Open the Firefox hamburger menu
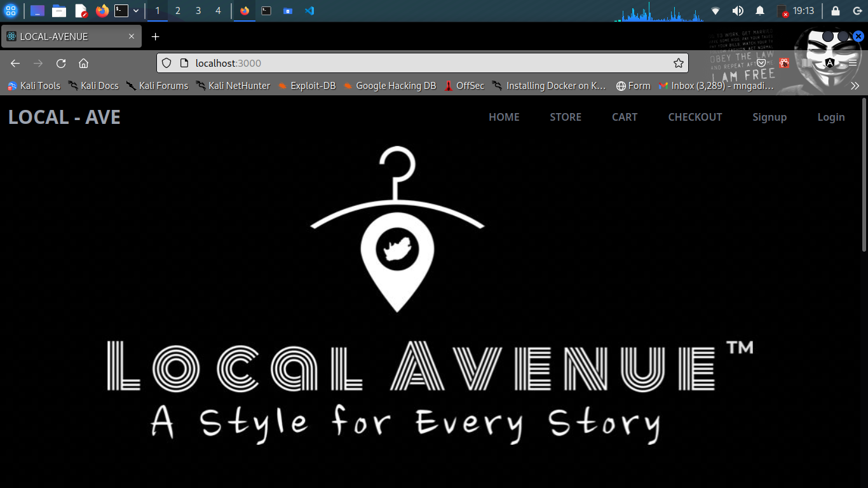 (852, 63)
